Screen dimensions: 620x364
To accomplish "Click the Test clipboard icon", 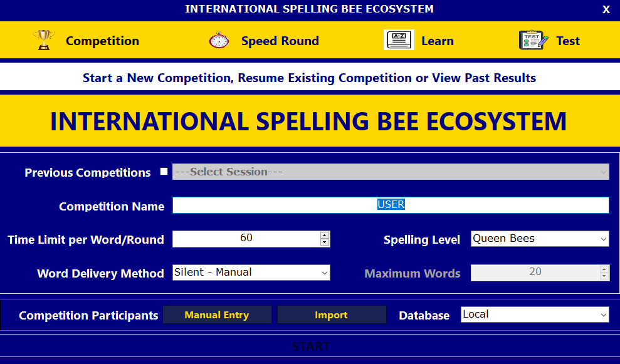I will point(533,40).
